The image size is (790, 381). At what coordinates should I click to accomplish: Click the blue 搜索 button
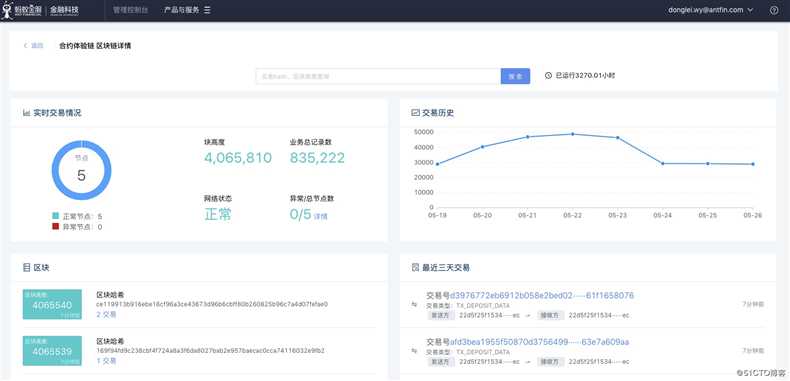[x=515, y=76]
